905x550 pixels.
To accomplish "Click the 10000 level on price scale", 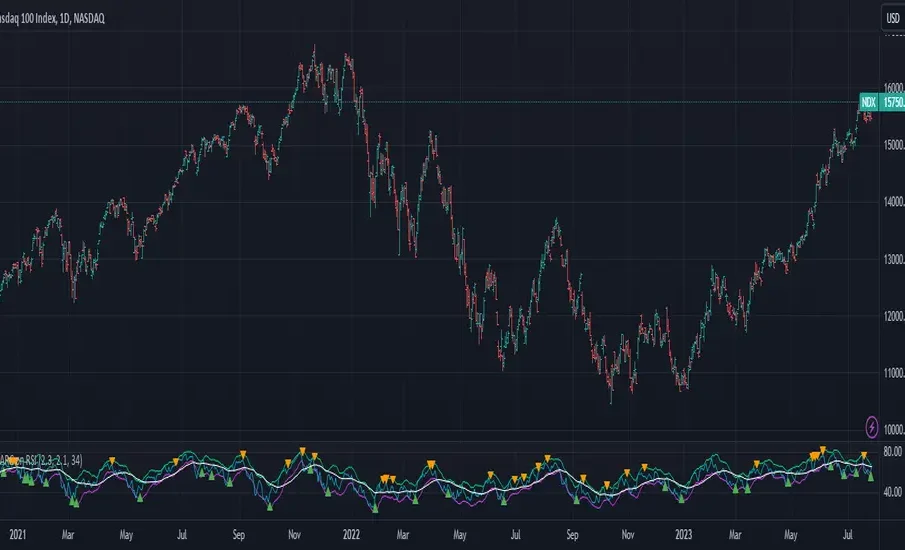I will 892,430.
